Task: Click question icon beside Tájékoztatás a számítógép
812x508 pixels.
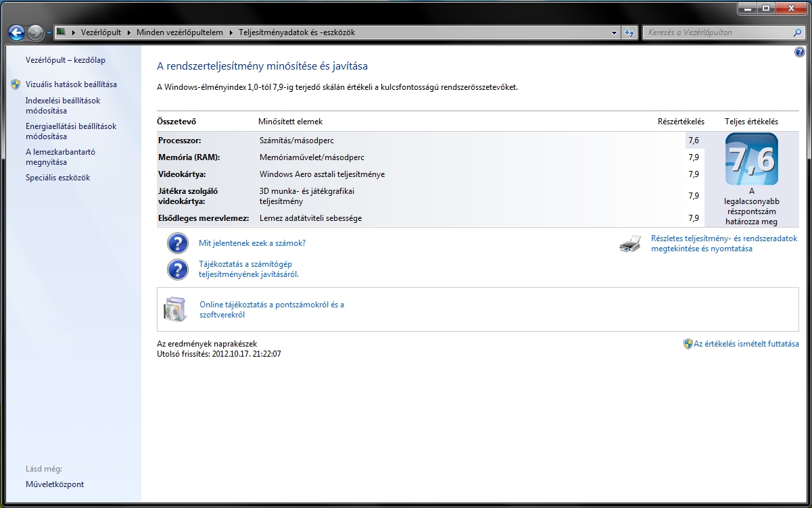Action: pyautogui.click(x=177, y=270)
